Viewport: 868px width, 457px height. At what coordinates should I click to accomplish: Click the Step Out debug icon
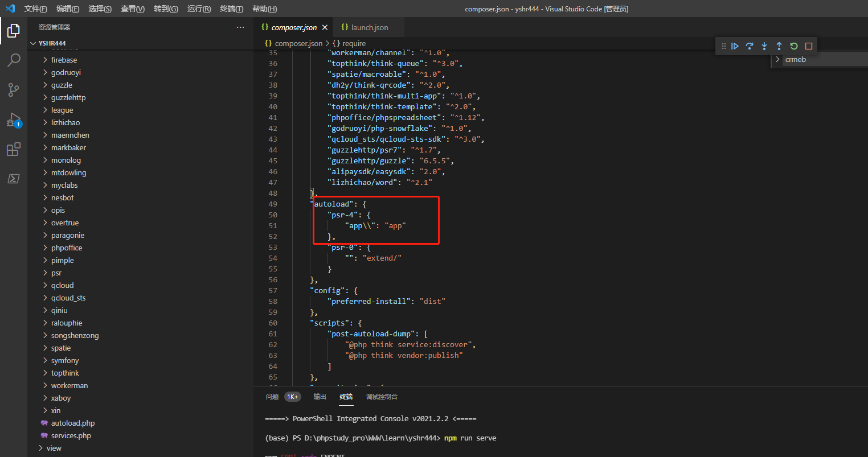tap(779, 46)
